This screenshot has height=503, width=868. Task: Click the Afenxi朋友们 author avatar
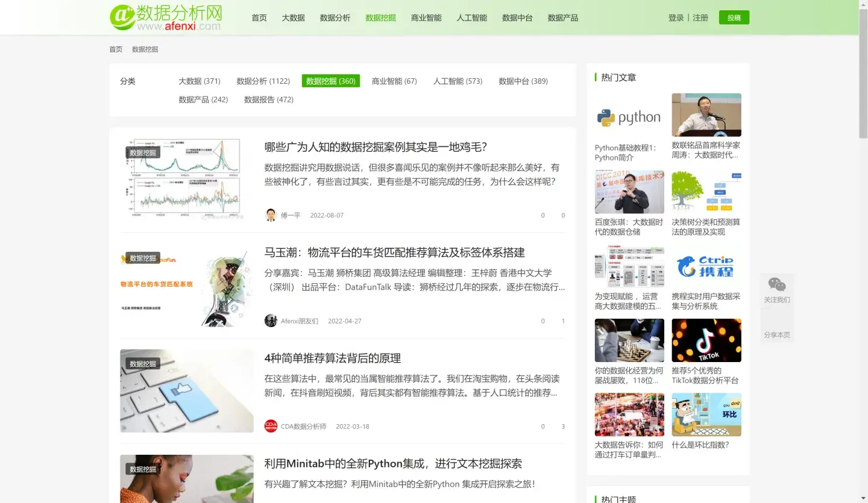(271, 320)
